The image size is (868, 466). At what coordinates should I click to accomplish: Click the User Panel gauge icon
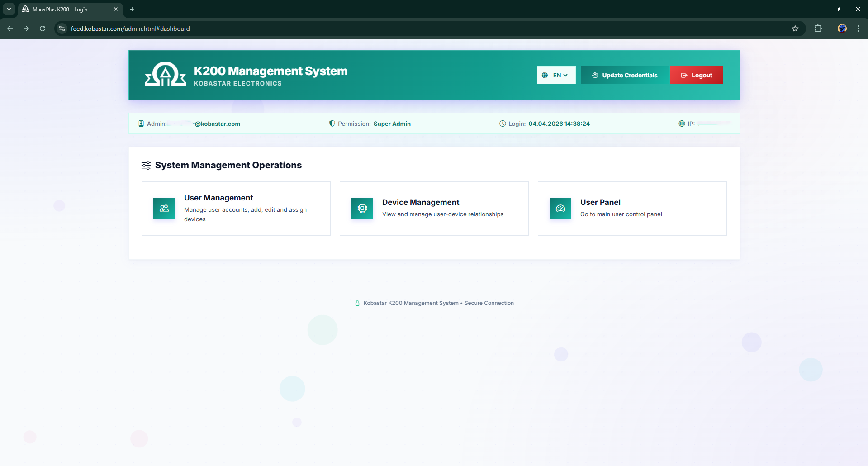coord(560,209)
